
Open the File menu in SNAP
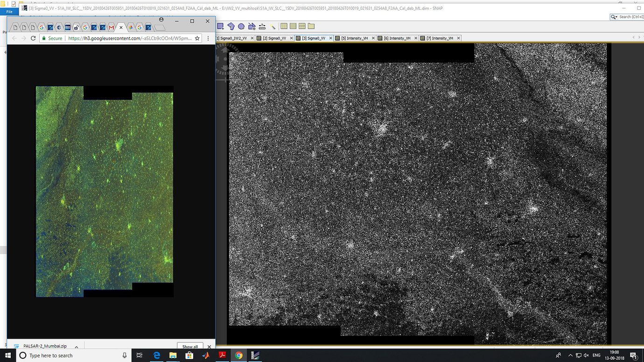pyautogui.click(x=9, y=11)
